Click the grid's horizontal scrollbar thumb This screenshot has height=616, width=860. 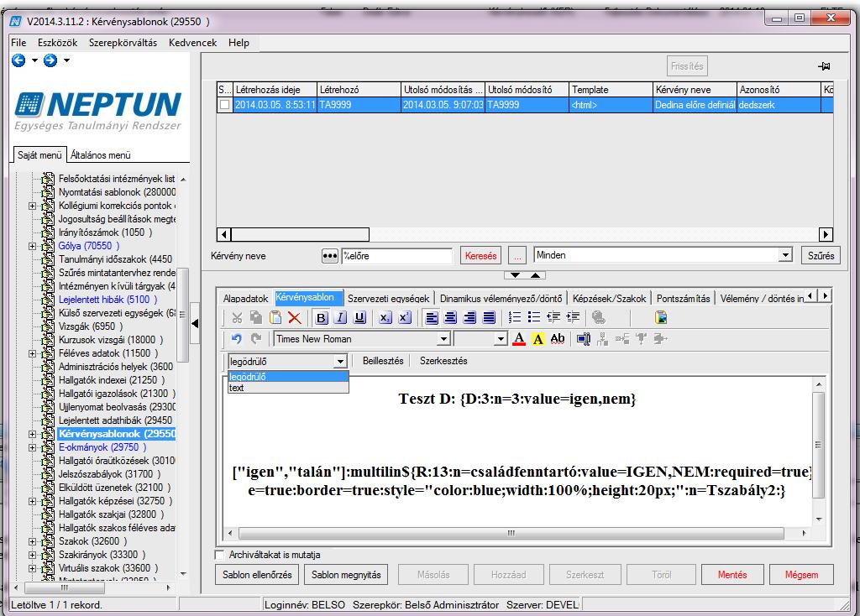300,234
